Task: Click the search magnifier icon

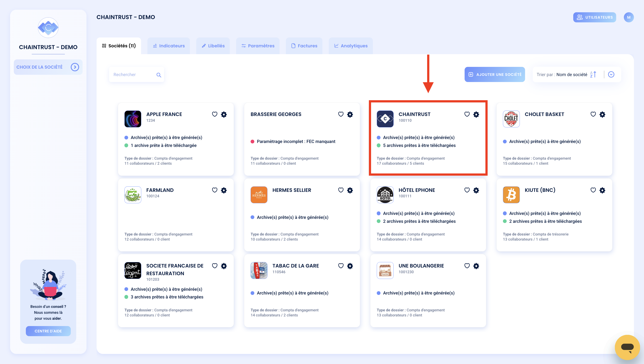Action: coord(159,75)
